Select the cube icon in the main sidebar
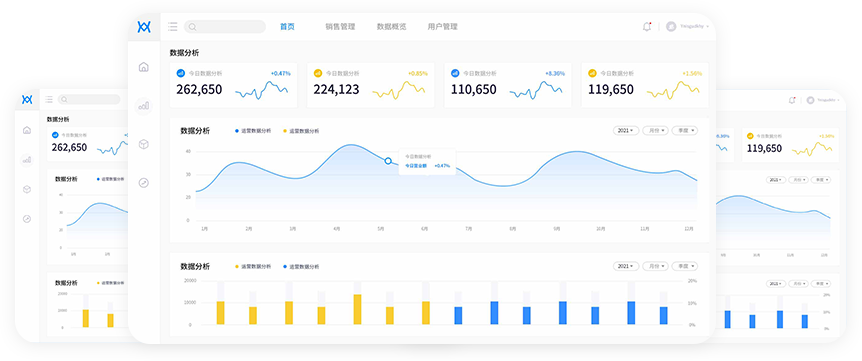Screen dimensions: 862x361 pos(143,145)
